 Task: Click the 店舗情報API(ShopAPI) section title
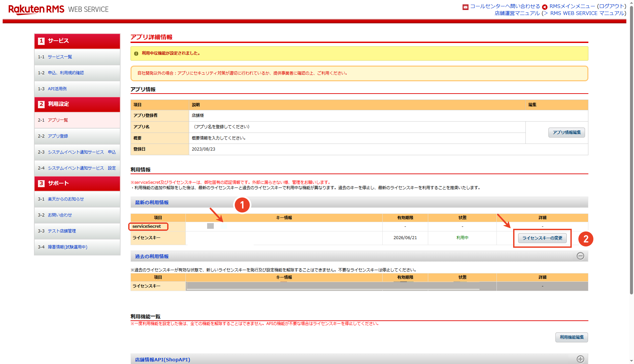(162, 360)
